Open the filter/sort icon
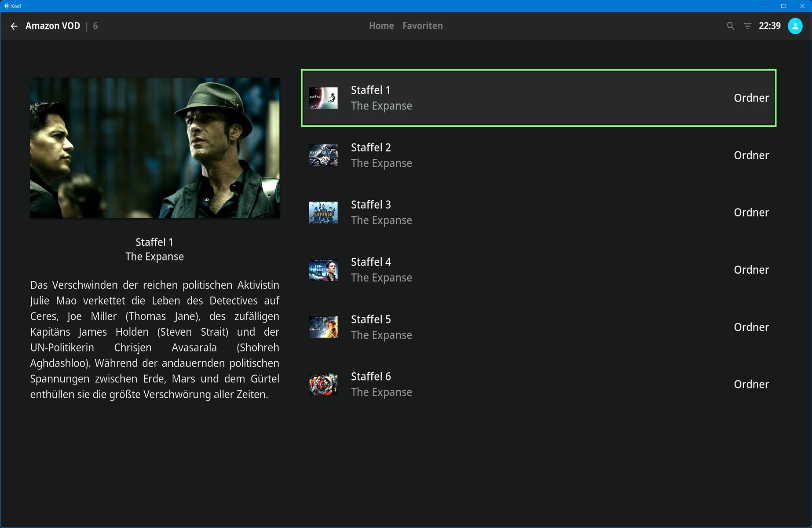This screenshot has height=528, width=812. pos(747,26)
